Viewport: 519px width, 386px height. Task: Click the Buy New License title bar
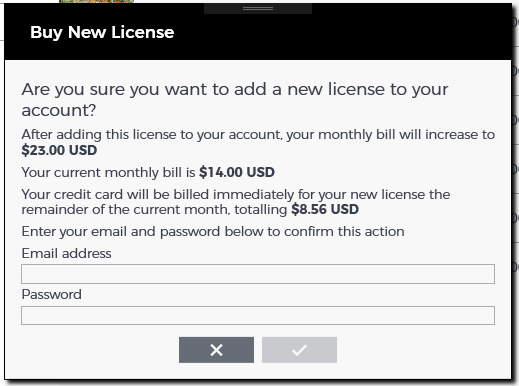point(258,32)
